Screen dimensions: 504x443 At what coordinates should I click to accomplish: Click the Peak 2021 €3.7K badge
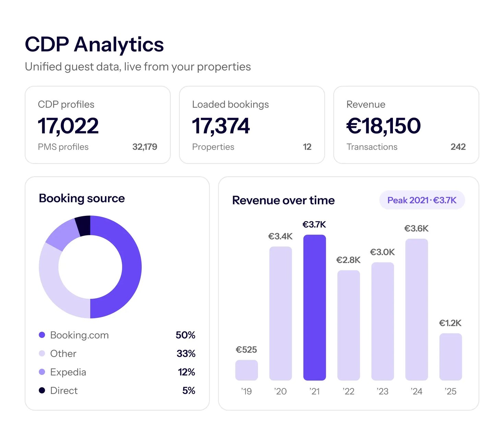(422, 200)
